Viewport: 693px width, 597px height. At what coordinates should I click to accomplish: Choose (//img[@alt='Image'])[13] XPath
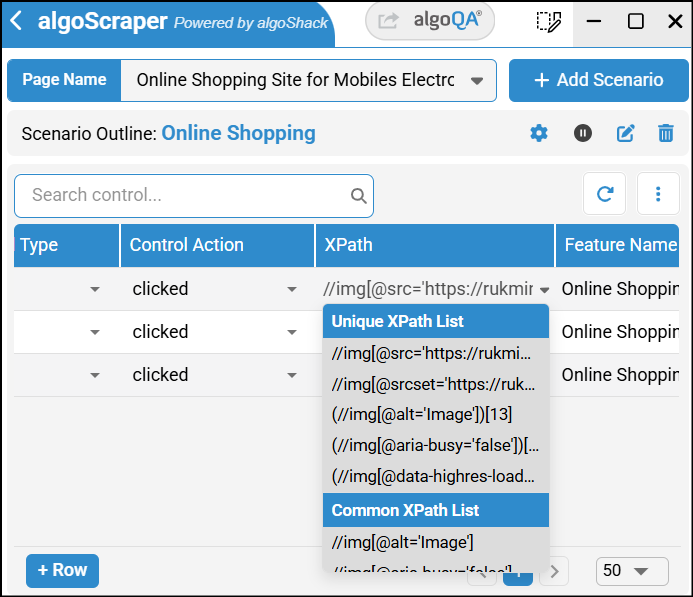(435, 414)
